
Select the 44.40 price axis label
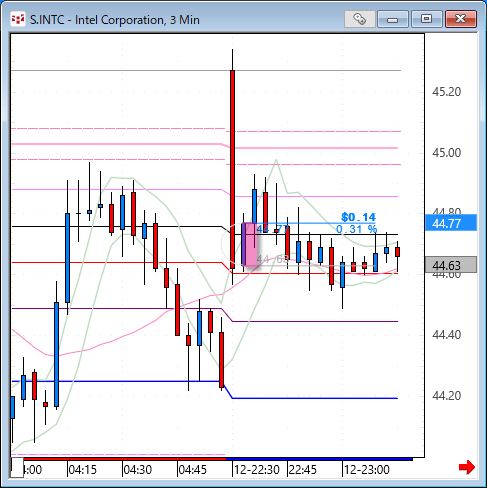pos(446,335)
